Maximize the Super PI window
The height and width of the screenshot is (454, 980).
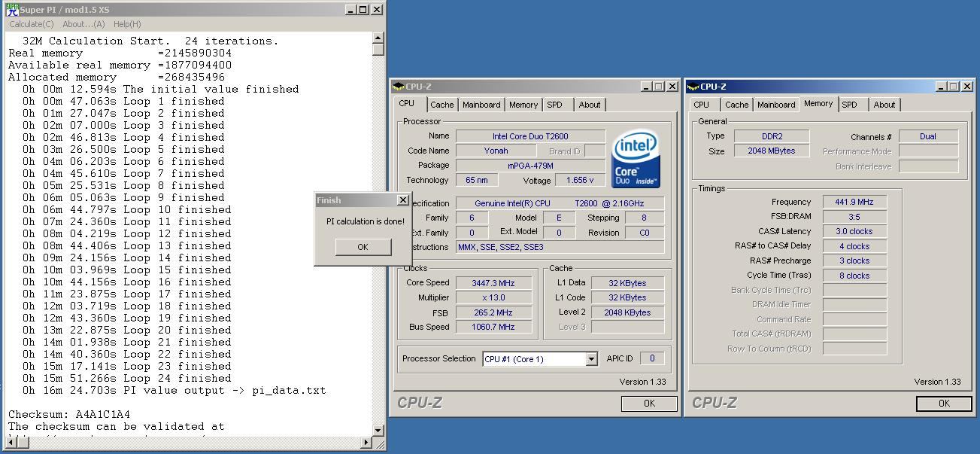363,10
